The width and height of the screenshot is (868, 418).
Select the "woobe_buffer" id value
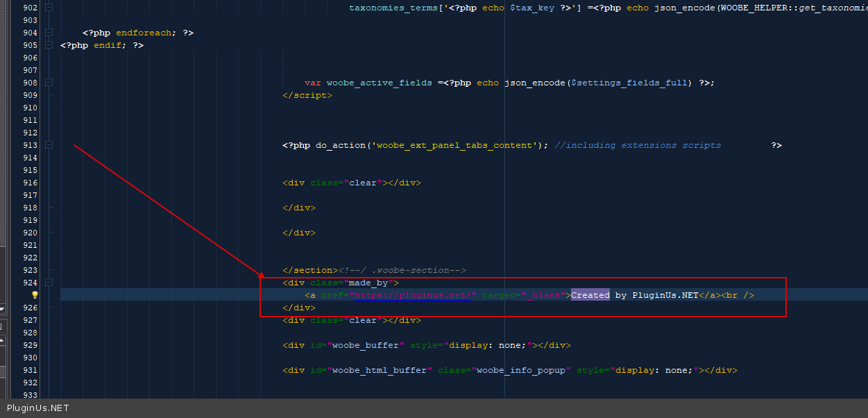click(365, 345)
